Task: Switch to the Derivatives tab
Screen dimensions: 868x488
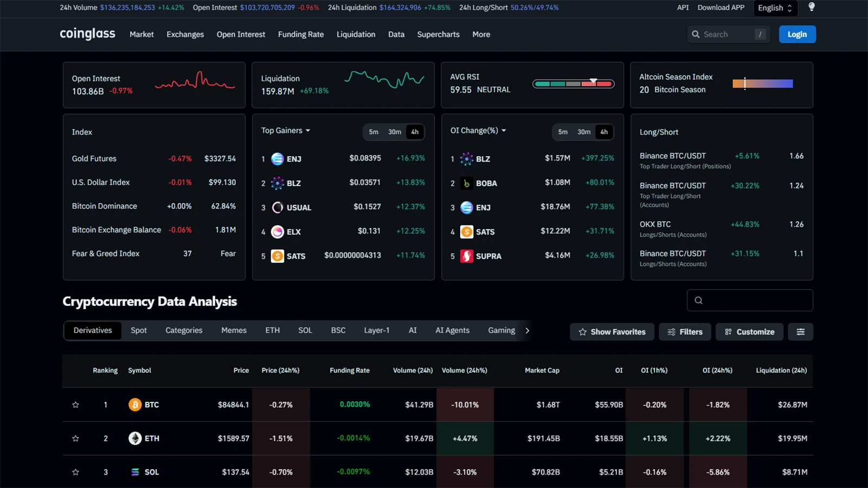Action: click(93, 330)
